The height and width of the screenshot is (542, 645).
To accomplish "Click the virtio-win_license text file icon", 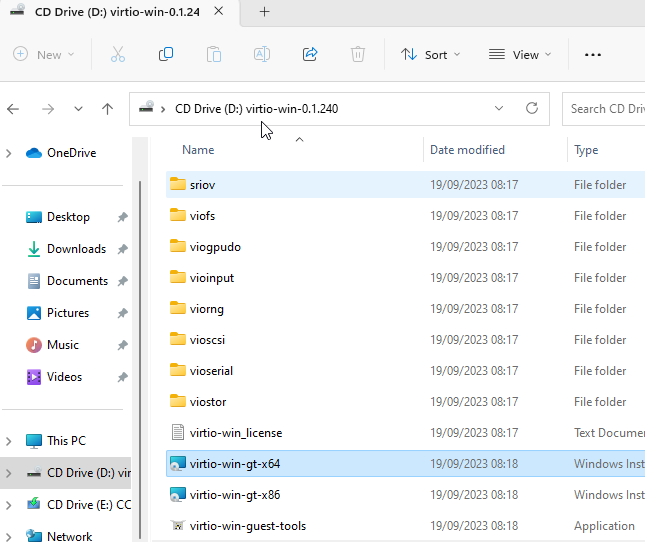I will pos(178,432).
